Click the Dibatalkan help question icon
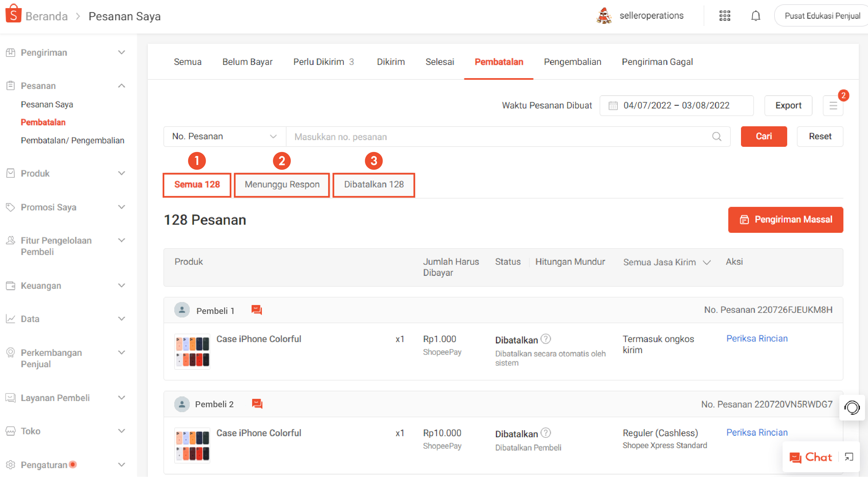Image resolution: width=868 pixels, height=477 pixels. point(546,339)
